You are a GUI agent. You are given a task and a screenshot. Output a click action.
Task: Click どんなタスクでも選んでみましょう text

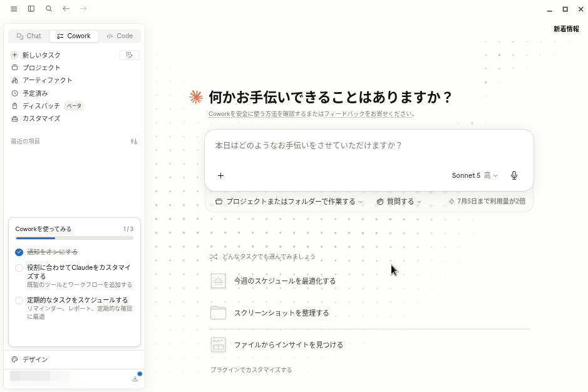pyautogui.click(x=269, y=257)
